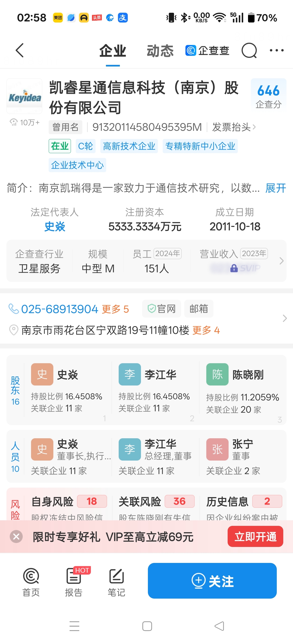The height and width of the screenshot is (644, 293).
Task: Tap the 在业 status tag
Action: pos(60,146)
